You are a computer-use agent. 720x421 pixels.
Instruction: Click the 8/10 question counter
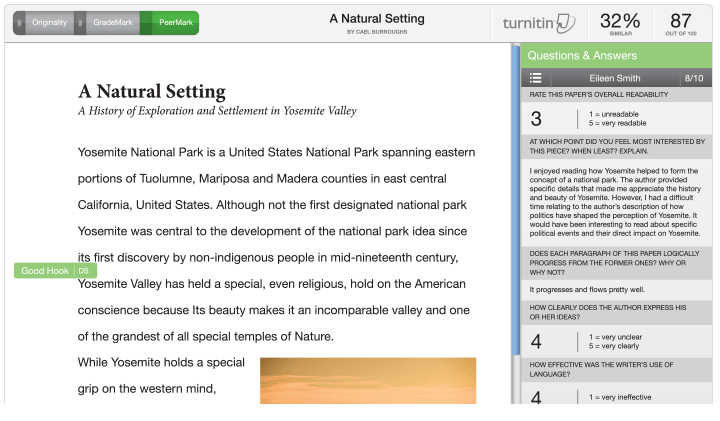point(694,78)
